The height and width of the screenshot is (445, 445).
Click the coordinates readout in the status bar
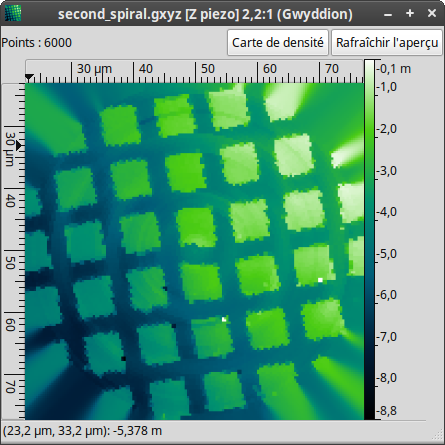coord(82,431)
